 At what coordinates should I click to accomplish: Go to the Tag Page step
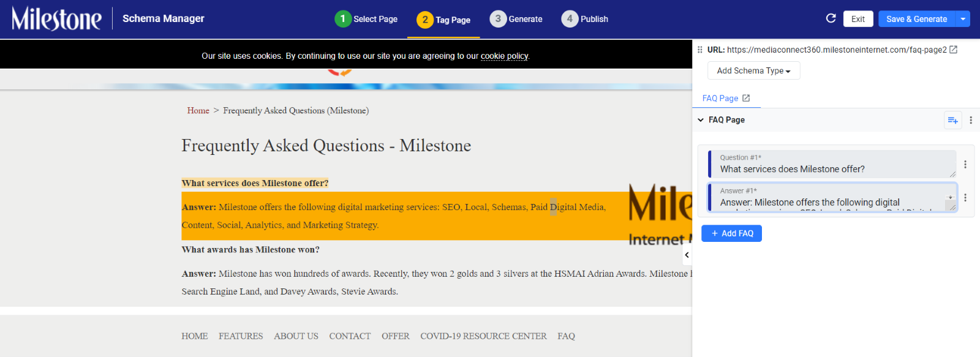coord(443,20)
